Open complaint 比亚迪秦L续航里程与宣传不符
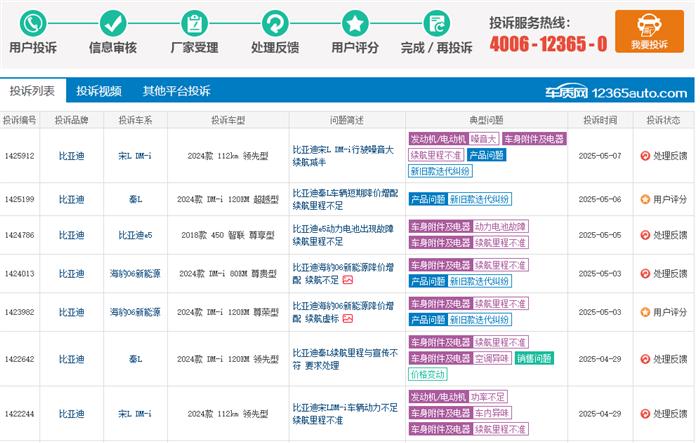This screenshot has width=700, height=443. 345,359
